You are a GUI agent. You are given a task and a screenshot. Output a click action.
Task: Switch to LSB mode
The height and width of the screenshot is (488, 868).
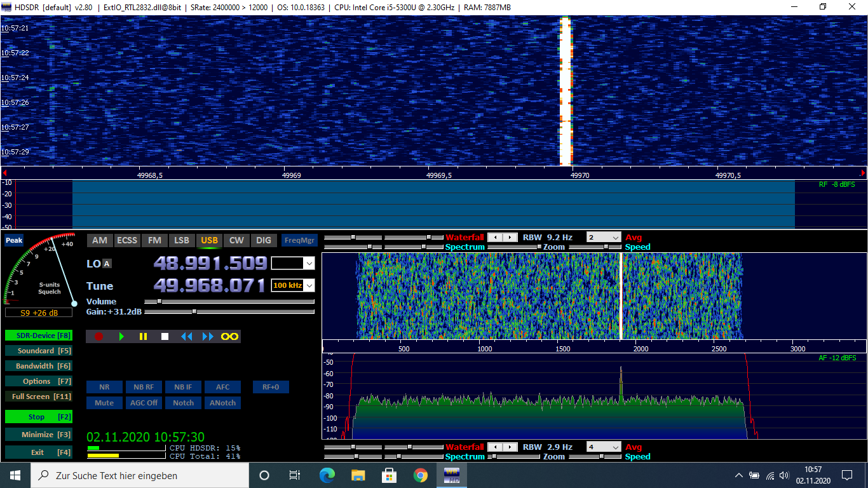tap(182, 240)
